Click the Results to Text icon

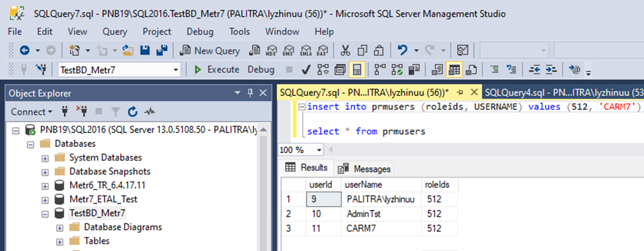point(438,70)
